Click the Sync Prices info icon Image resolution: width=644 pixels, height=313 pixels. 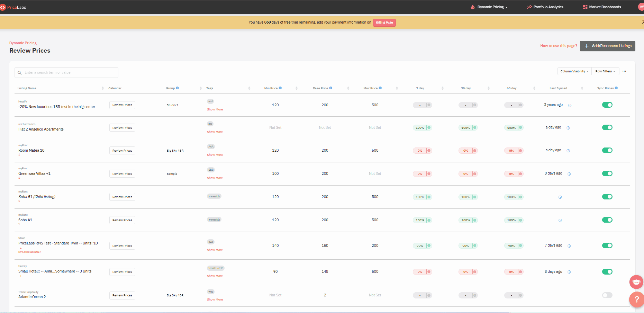pos(616,88)
